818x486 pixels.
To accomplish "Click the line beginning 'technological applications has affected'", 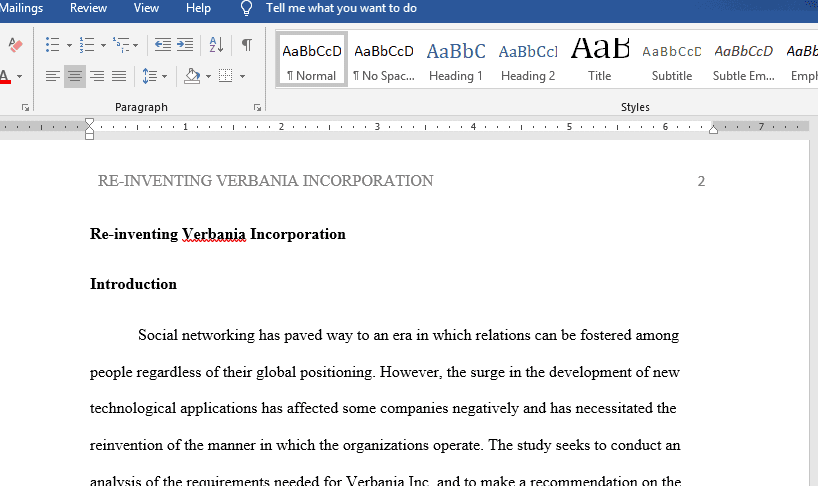I will pyautogui.click(x=383, y=408).
